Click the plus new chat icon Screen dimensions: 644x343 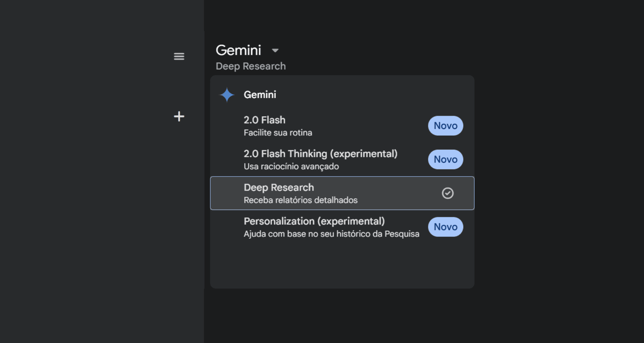click(x=179, y=116)
